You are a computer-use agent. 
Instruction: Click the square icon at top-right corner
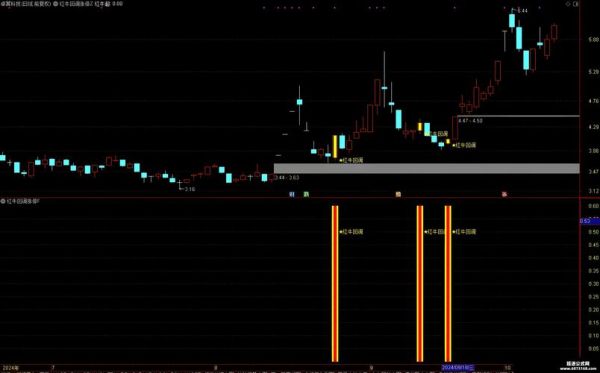(576, 4)
